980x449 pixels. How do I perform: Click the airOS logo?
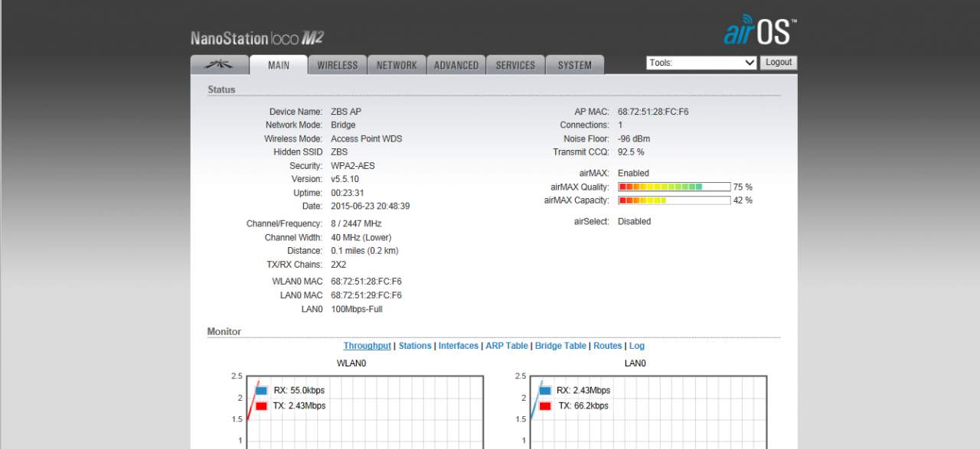[760, 30]
